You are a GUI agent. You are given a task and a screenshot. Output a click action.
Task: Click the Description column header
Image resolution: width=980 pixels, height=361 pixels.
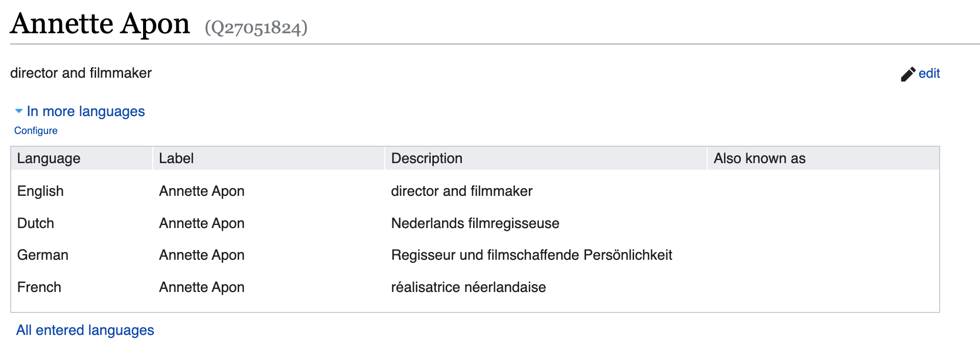(x=427, y=159)
